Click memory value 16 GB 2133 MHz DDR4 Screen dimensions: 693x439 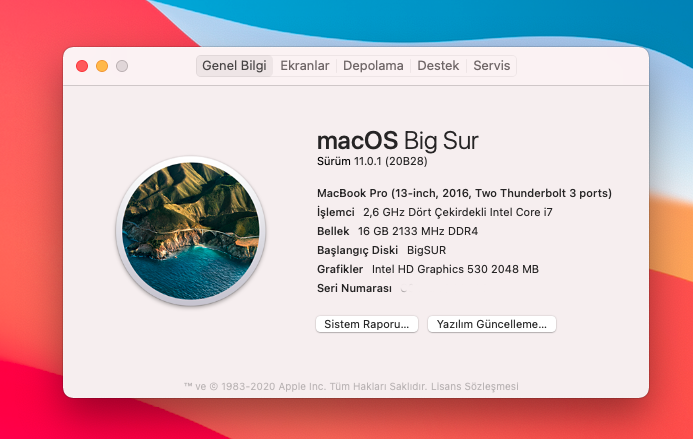pyautogui.click(x=418, y=231)
